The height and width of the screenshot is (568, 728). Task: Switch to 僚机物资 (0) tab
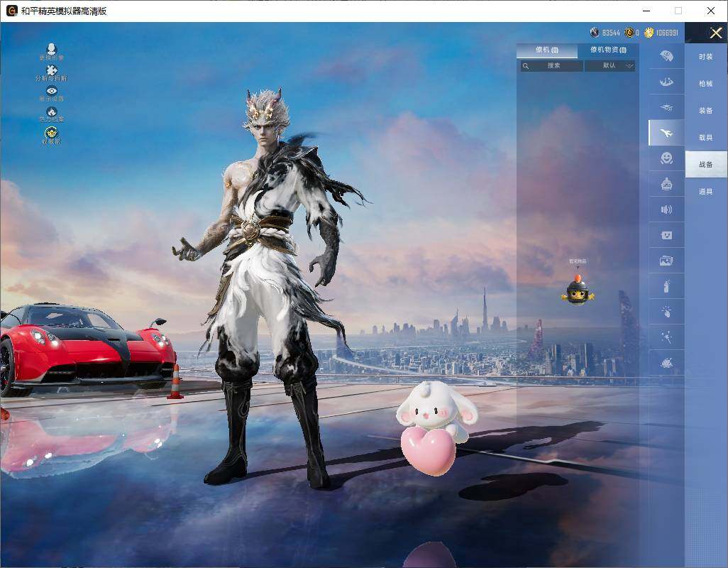tap(608, 50)
